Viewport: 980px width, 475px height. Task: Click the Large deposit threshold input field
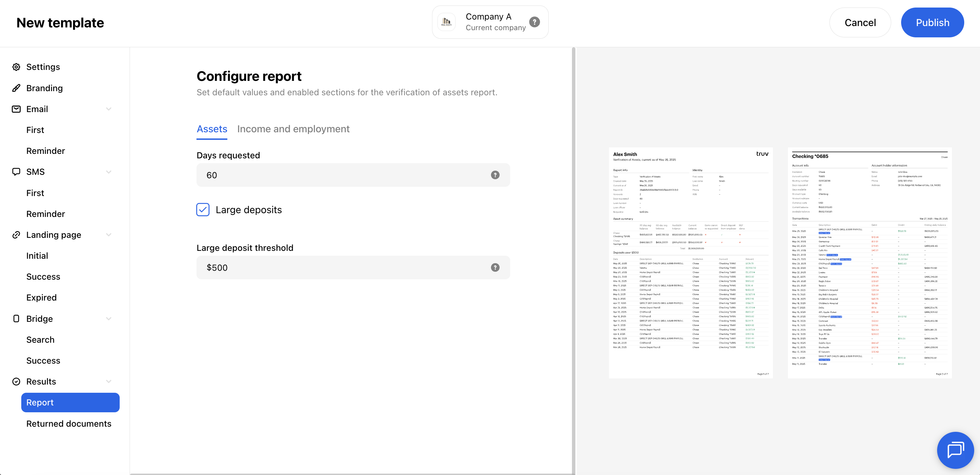click(353, 268)
